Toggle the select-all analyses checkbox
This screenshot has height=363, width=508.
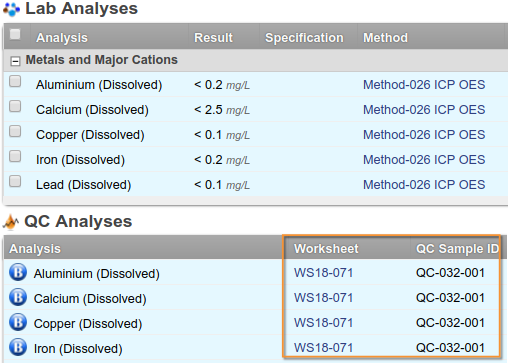[x=15, y=34]
